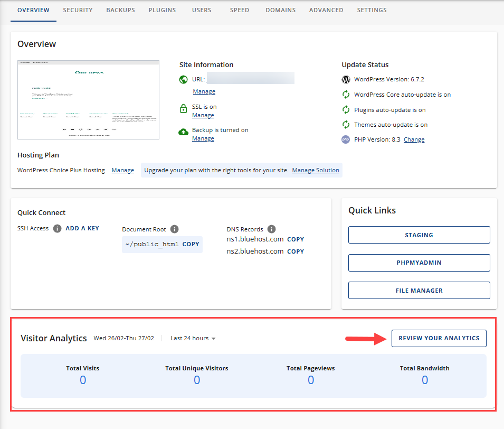Click Manage link beside WordPress Choice Plus Hosting
Viewport: 504px width, 429px height.
(x=123, y=170)
